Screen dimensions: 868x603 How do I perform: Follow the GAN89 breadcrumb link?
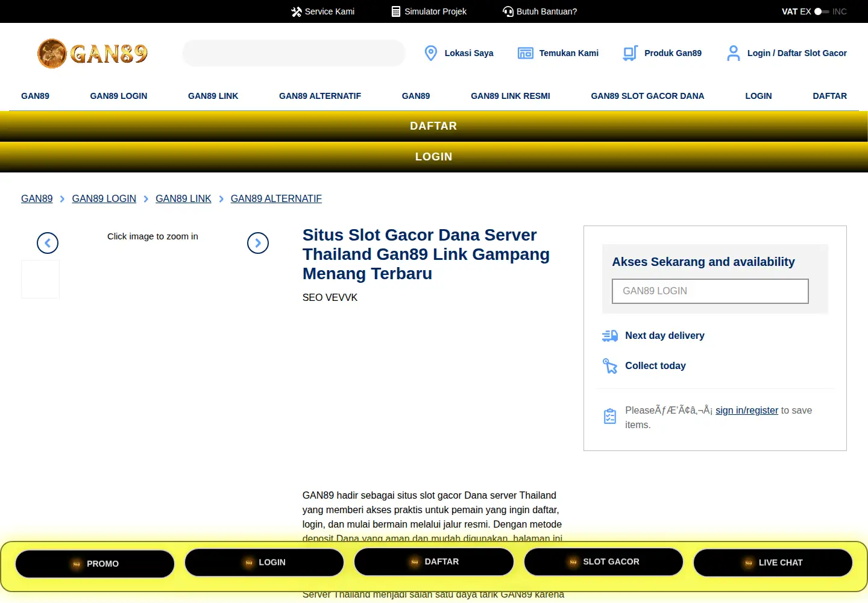37,198
